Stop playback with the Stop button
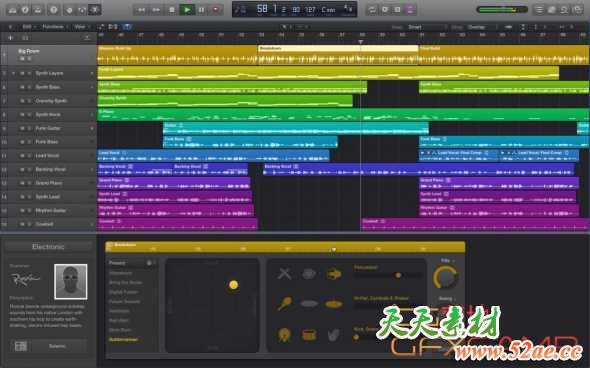This screenshot has height=368, width=590. (x=172, y=10)
